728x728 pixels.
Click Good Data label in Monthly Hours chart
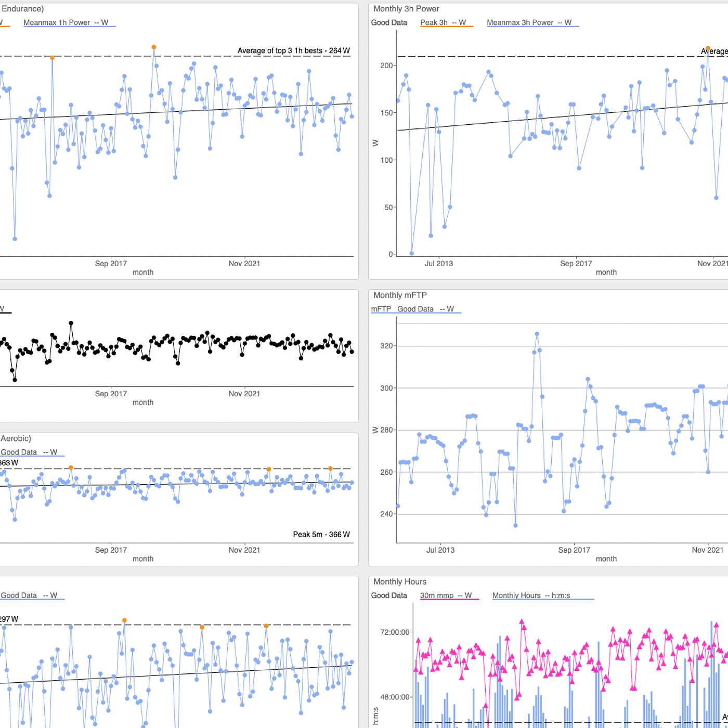coord(389,595)
